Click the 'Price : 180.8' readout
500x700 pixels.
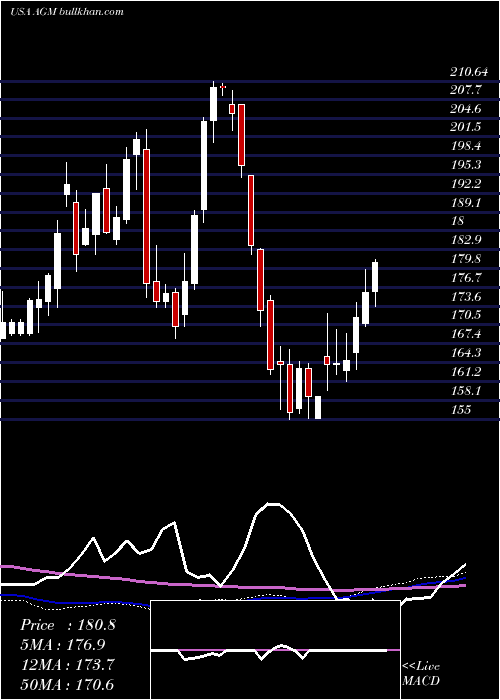click(x=68, y=625)
